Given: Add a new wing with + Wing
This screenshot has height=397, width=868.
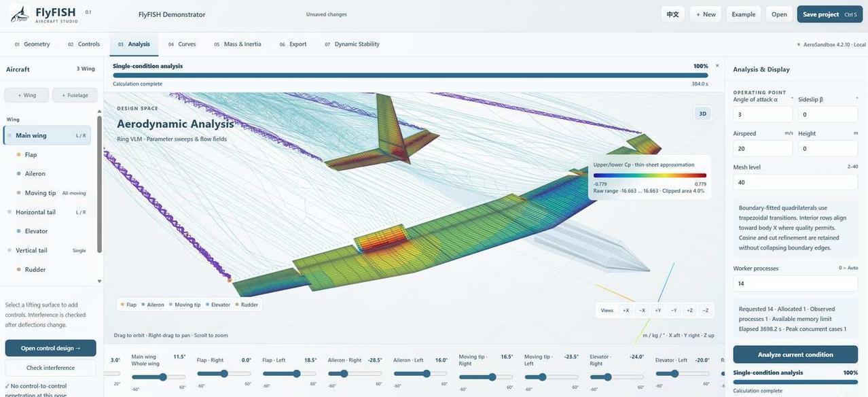Looking at the screenshot, I should [x=26, y=95].
